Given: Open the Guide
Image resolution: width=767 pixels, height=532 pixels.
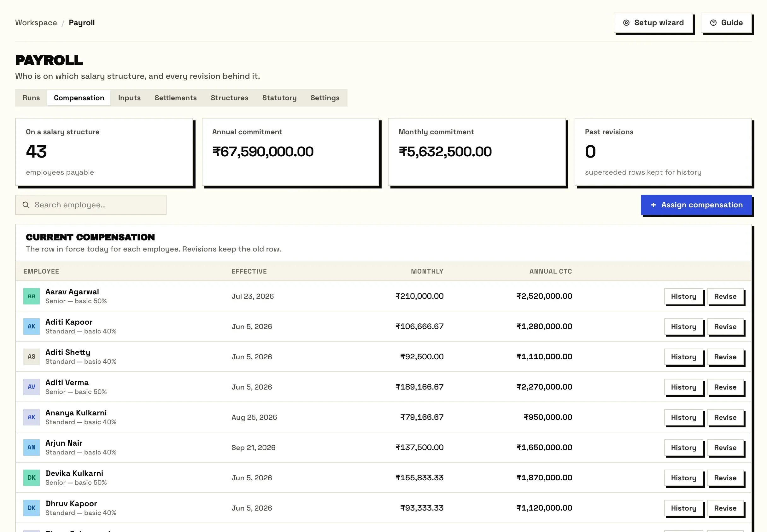Looking at the screenshot, I should 726,23.
